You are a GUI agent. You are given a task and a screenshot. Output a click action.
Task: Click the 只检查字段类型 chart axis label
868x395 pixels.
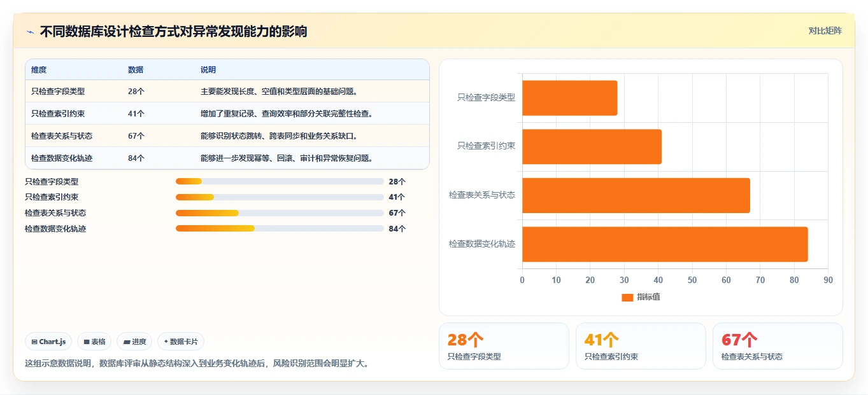[x=486, y=98]
